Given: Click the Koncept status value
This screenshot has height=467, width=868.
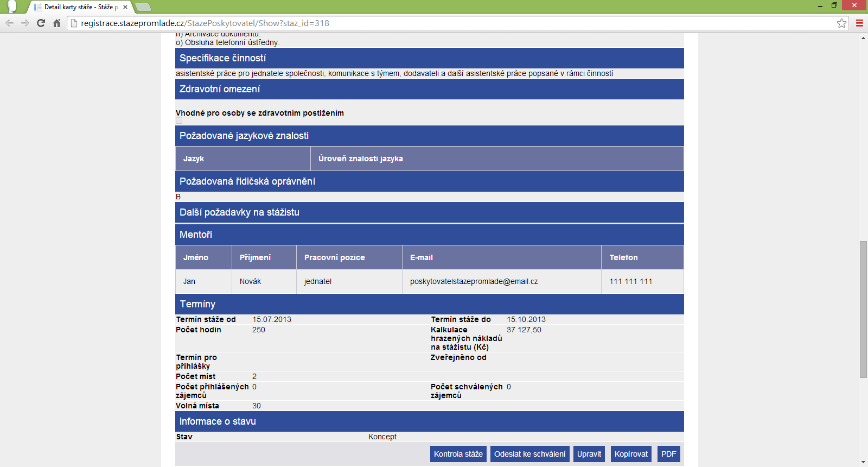Looking at the screenshot, I should [382, 437].
